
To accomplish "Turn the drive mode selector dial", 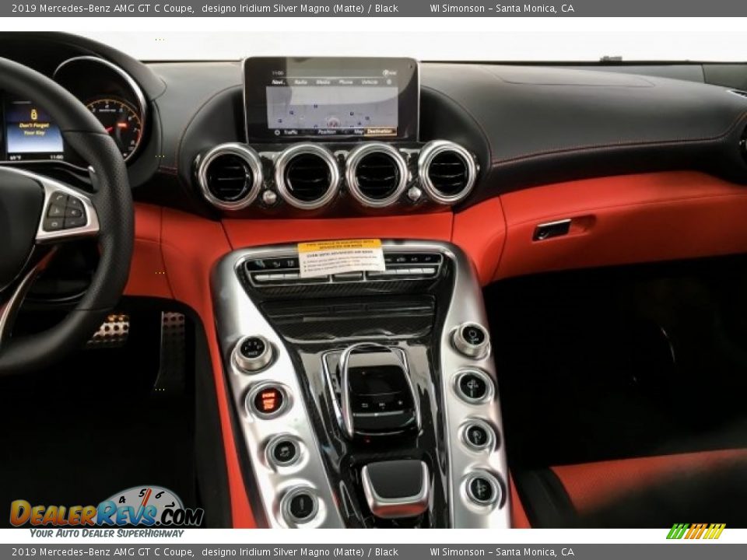I will point(253,352).
